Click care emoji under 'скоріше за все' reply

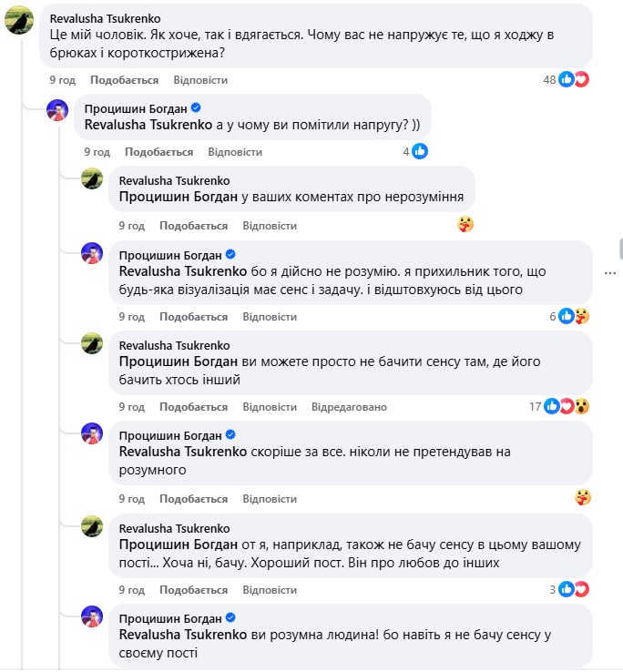583,498
